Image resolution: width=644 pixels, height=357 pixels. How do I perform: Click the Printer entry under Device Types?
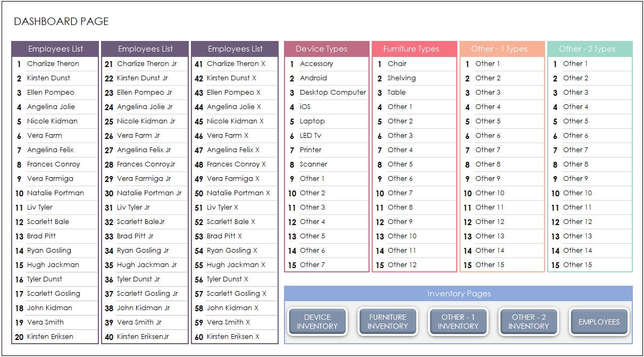(312, 150)
